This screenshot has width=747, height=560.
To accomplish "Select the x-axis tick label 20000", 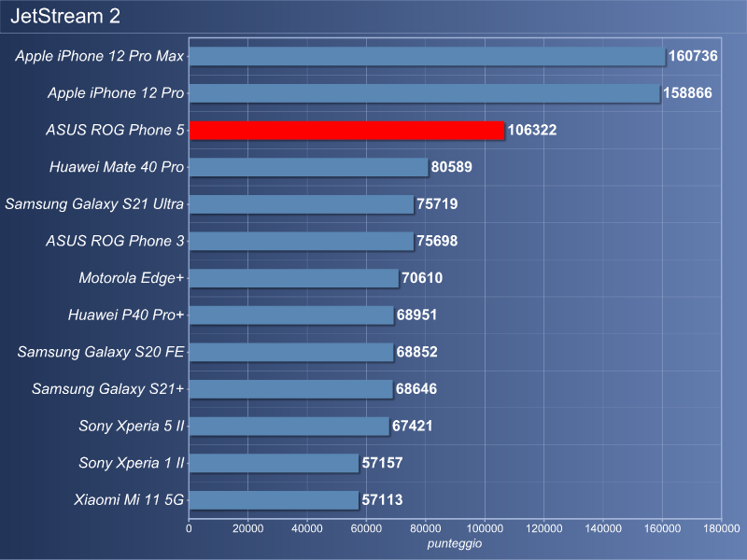I will click(248, 528).
